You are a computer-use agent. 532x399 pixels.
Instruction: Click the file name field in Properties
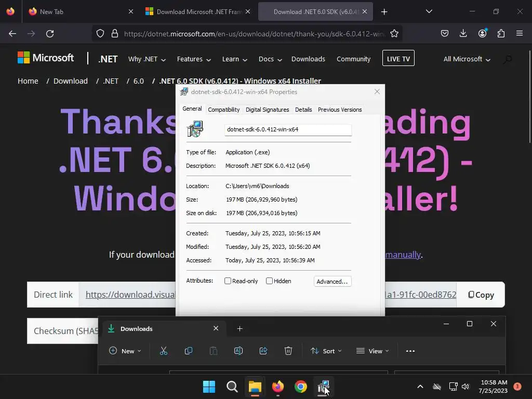pos(288,129)
